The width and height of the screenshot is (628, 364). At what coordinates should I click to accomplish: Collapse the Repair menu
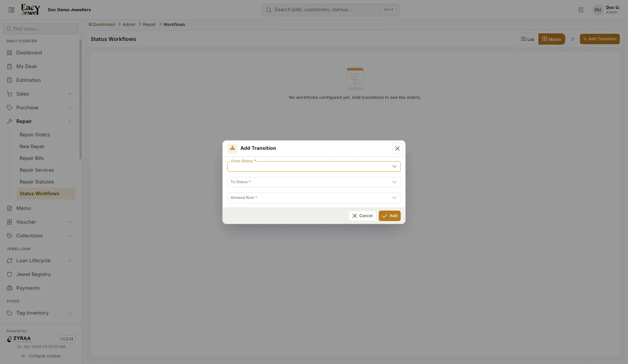tap(41, 121)
